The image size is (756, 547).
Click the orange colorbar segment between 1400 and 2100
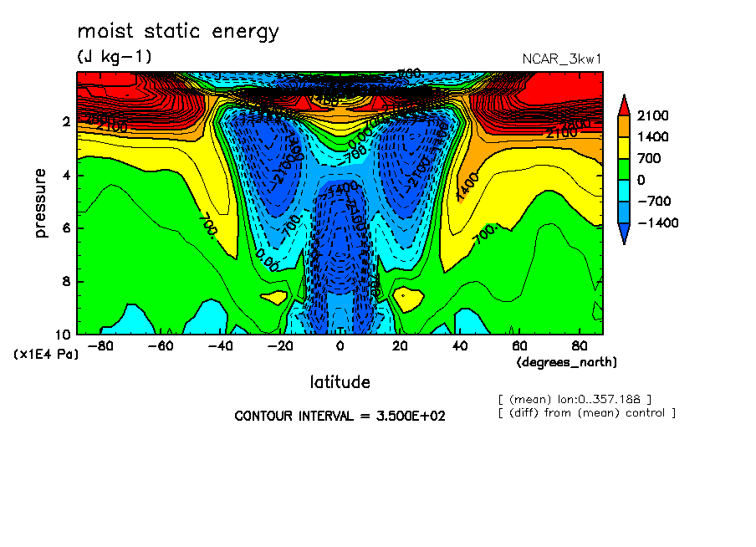pos(624,126)
